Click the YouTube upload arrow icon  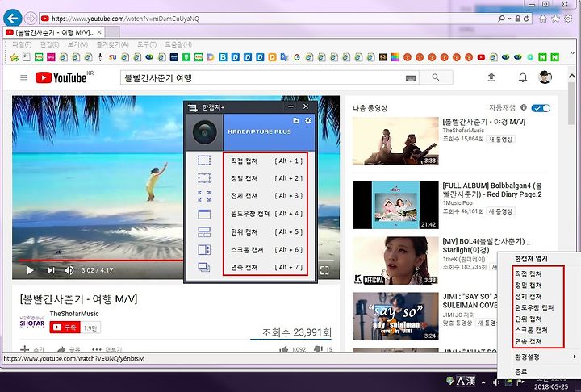(x=491, y=77)
